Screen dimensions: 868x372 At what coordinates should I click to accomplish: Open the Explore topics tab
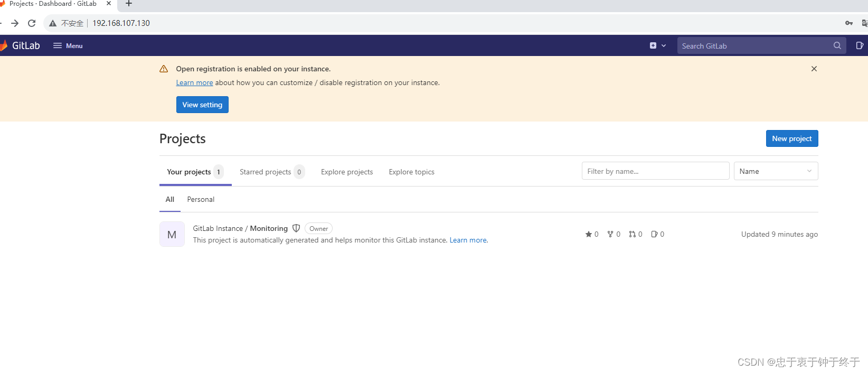[x=412, y=172]
